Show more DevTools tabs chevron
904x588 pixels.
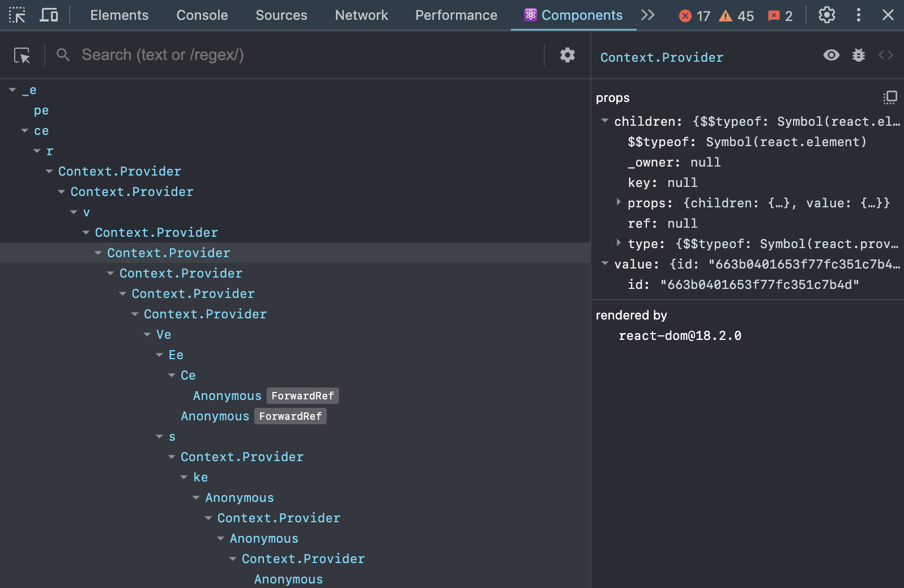point(648,15)
